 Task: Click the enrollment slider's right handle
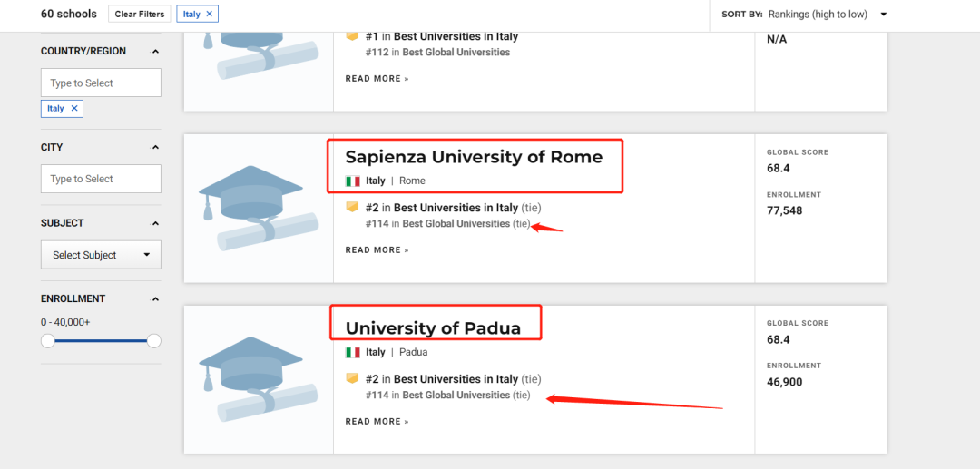154,341
